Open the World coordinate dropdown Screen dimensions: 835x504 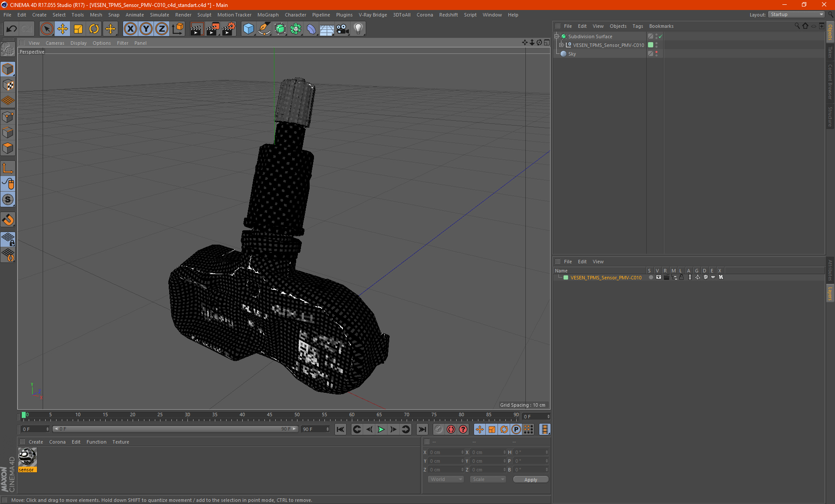(x=446, y=479)
